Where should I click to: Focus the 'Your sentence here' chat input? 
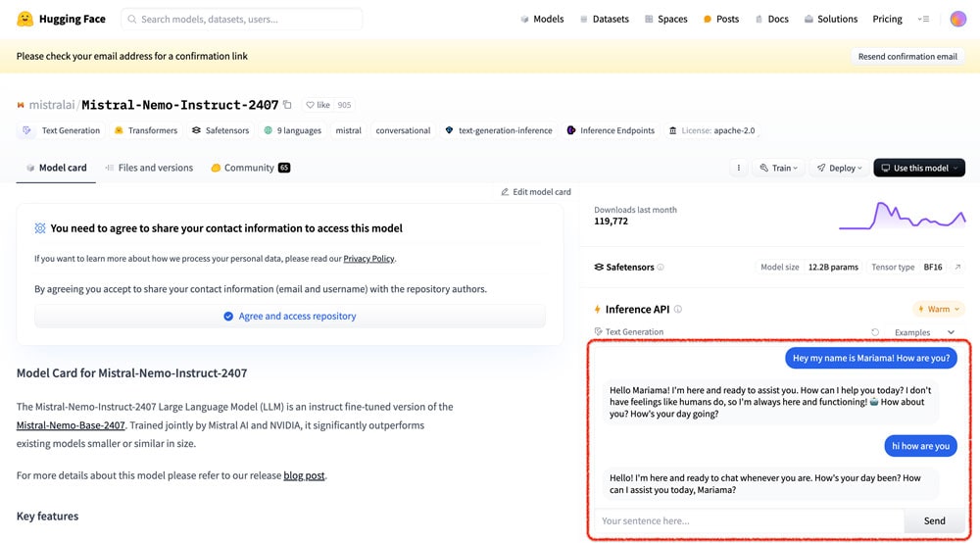tap(747, 520)
